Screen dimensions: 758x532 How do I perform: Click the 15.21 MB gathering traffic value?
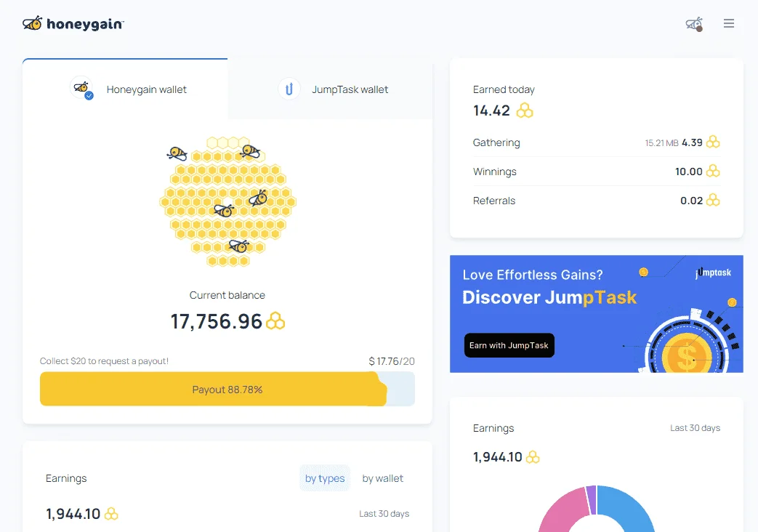(661, 142)
